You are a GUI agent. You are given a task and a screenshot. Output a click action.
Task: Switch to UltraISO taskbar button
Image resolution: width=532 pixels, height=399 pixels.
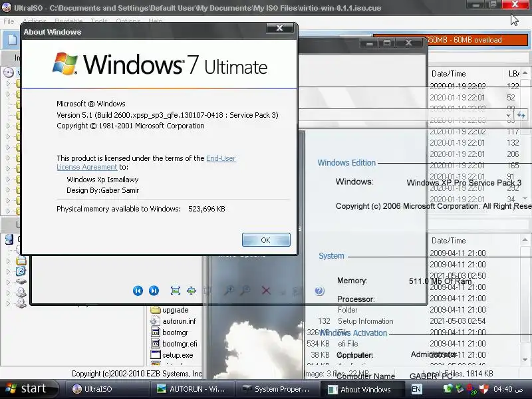(x=106, y=389)
